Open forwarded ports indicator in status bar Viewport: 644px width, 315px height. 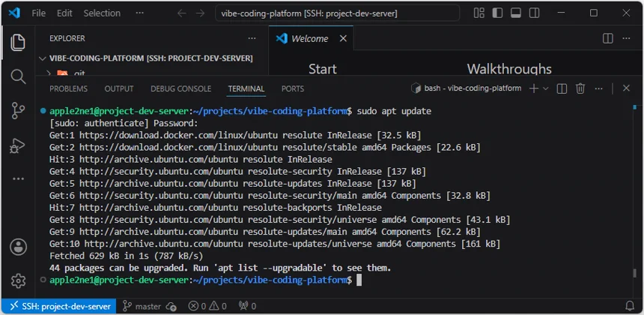(248, 306)
